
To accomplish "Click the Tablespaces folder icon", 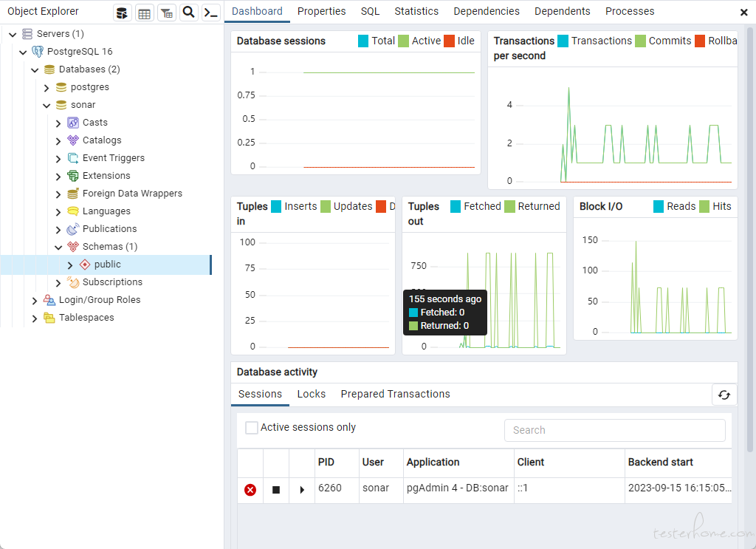I will point(49,318).
